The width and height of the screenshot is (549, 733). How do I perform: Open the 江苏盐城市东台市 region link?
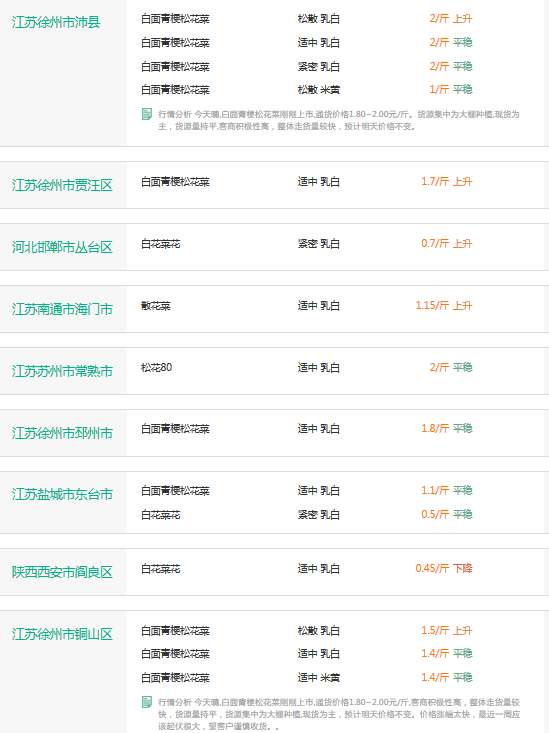(62, 494)
